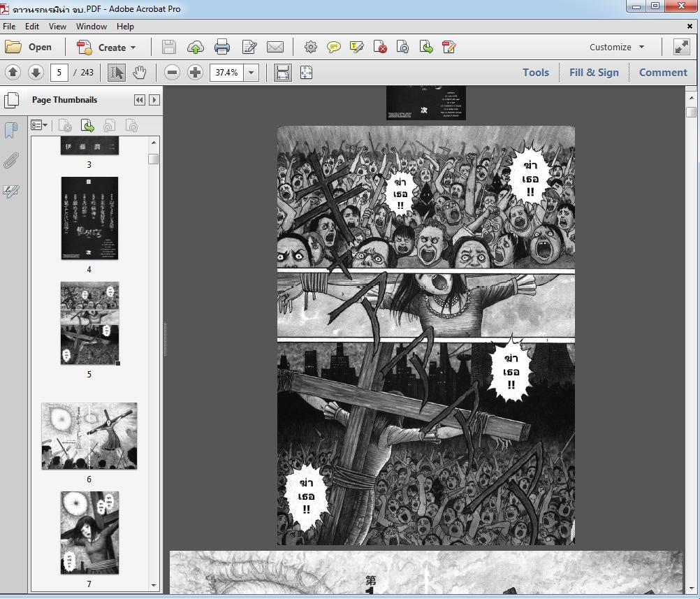Activate the Hand pan tool
This screenshot has height=599, width=700.
pos(140,73)
